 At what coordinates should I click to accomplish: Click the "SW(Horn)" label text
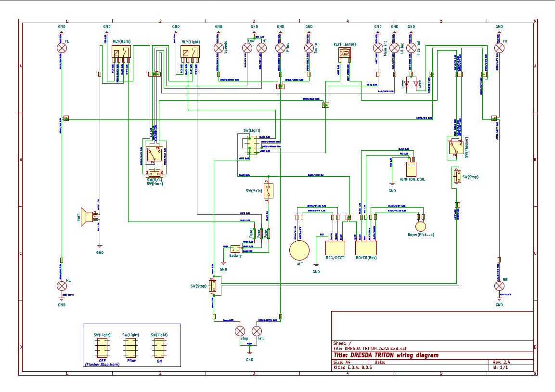155,184
